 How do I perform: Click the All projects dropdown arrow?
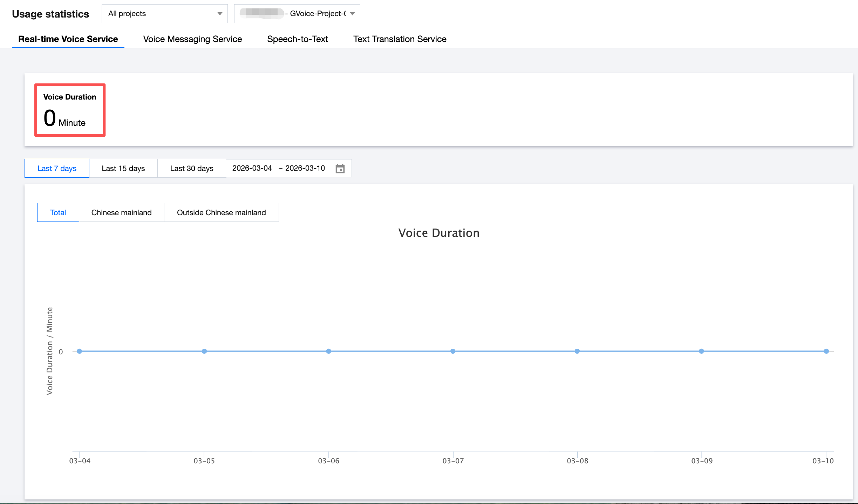click(x=220, y=14)
